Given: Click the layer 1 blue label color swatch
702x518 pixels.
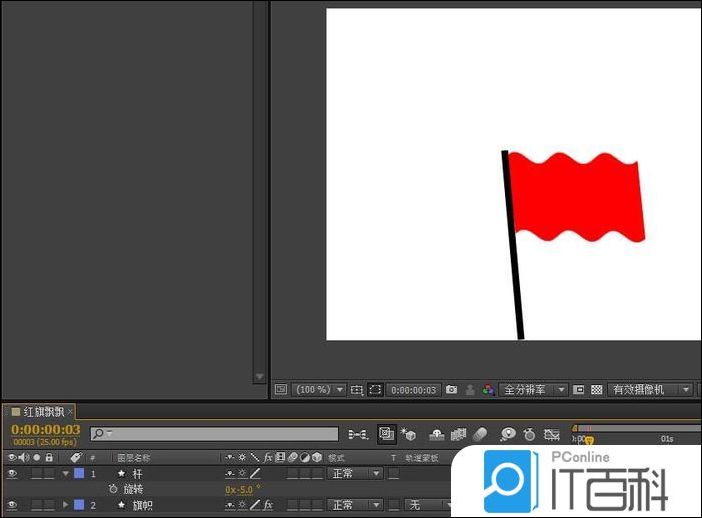Looking at the screenshot, I should click(79, 473).
